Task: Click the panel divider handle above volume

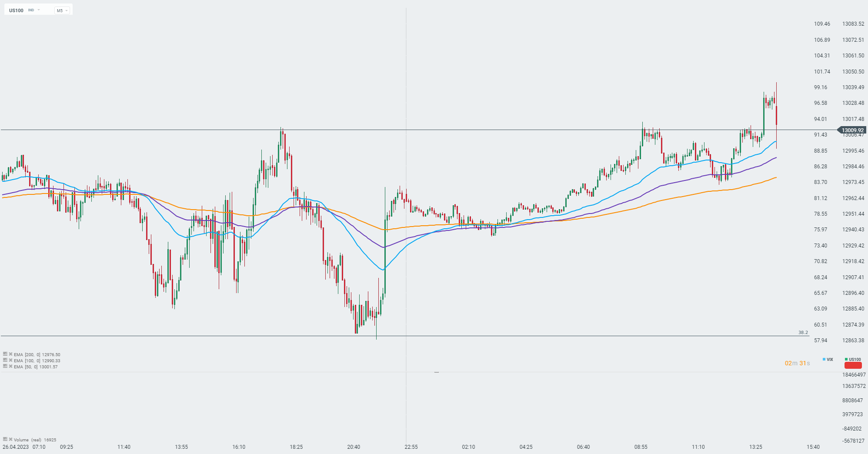Action: 437,372
